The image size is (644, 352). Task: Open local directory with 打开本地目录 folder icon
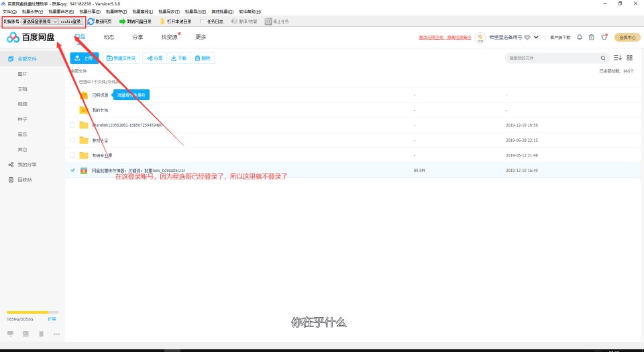(x=162, y=21)
